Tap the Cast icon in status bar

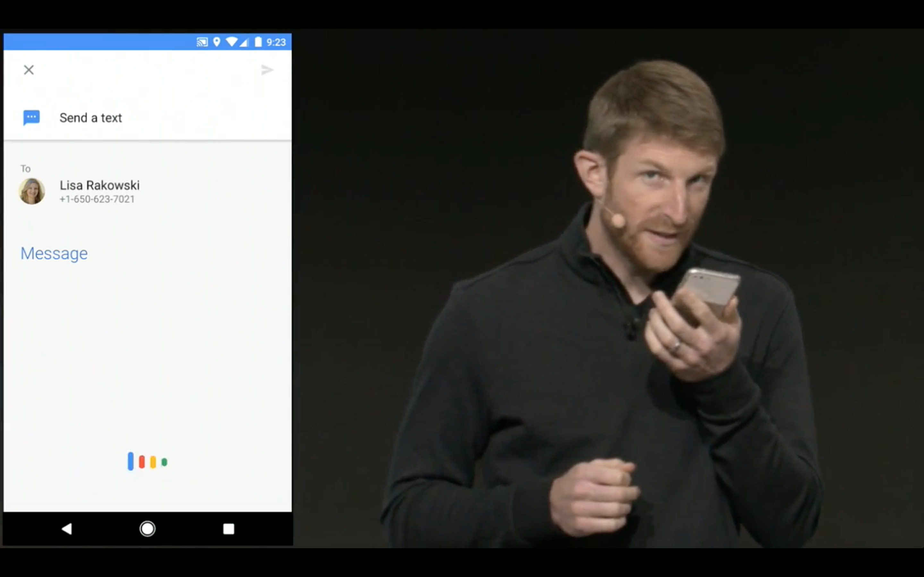pos(201,42)
